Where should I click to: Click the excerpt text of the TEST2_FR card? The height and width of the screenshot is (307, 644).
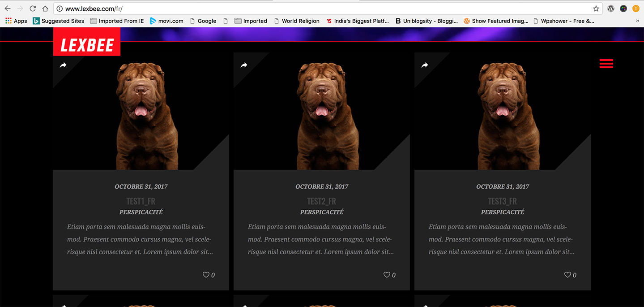coord(321,239)
